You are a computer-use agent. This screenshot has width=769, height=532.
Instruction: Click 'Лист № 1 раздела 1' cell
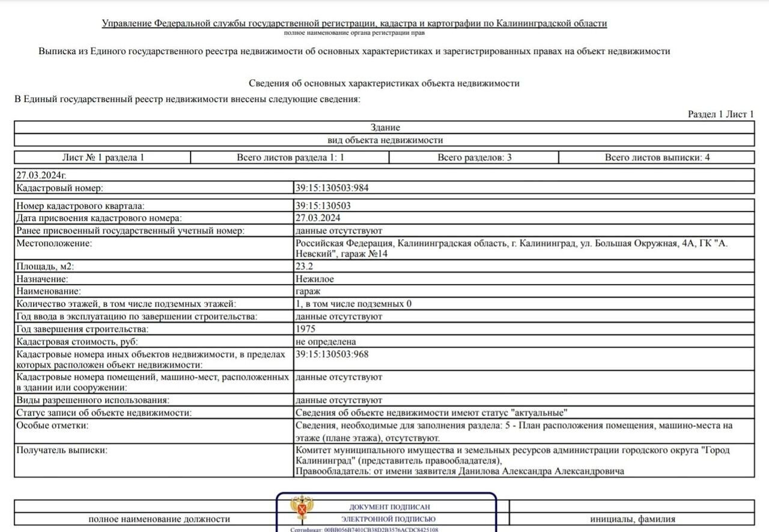click(103, 157)
